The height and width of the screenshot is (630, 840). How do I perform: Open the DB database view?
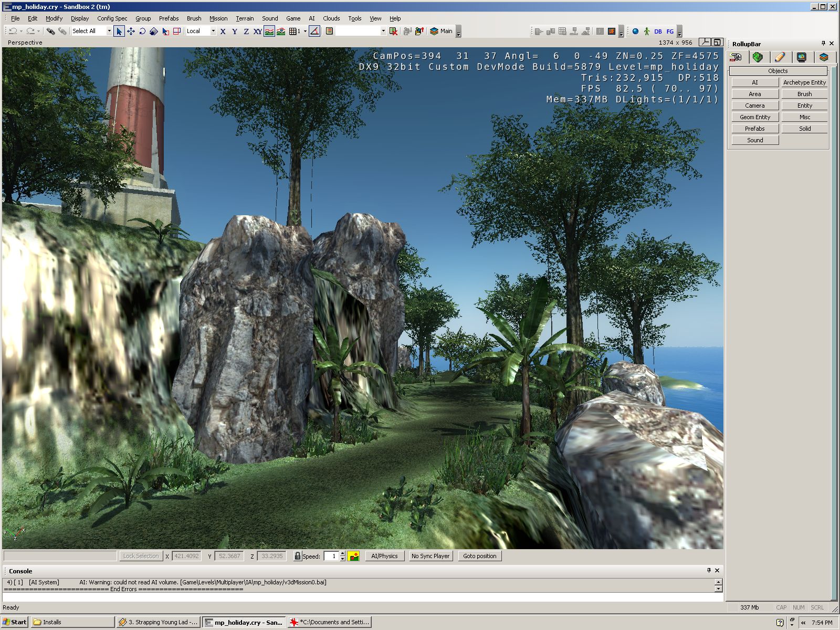tap(658, 31)
